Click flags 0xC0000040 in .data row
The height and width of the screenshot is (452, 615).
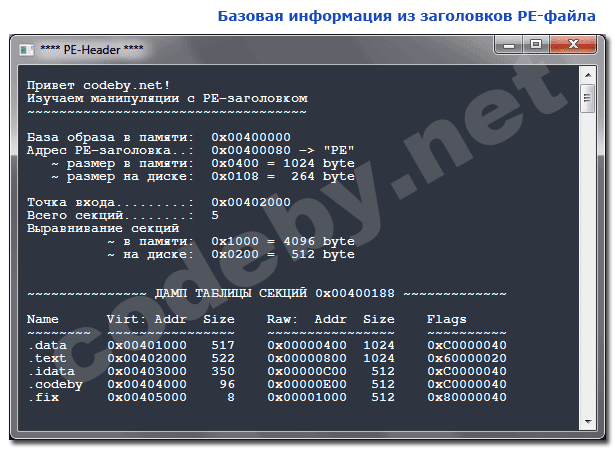pyautogui.click(x=467, y=345)
